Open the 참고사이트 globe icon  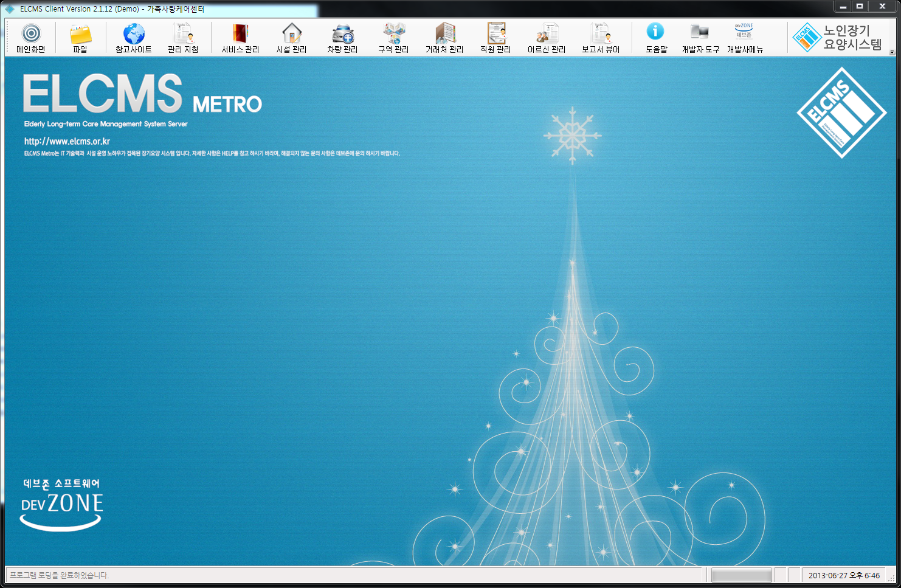(134, 38)
